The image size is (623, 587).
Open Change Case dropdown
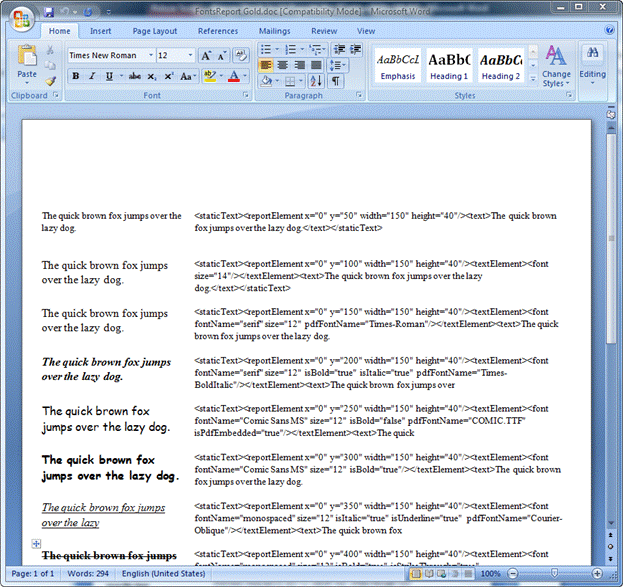pyautogui.click(x=188, y=76)
